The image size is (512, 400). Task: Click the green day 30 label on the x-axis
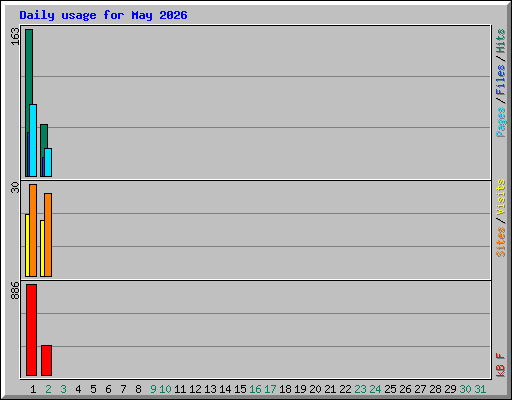(465, 389)
